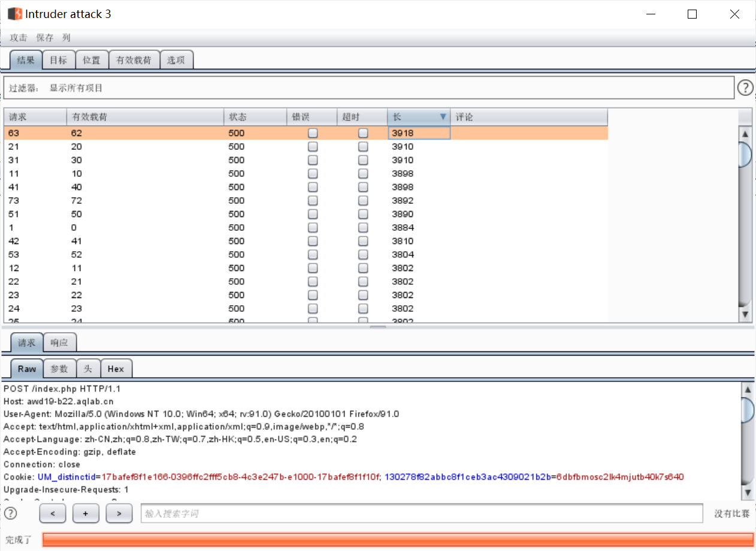Open the 保存 menu
The height and width of the screenshot is (551, 756).
[x=45, y=37]
